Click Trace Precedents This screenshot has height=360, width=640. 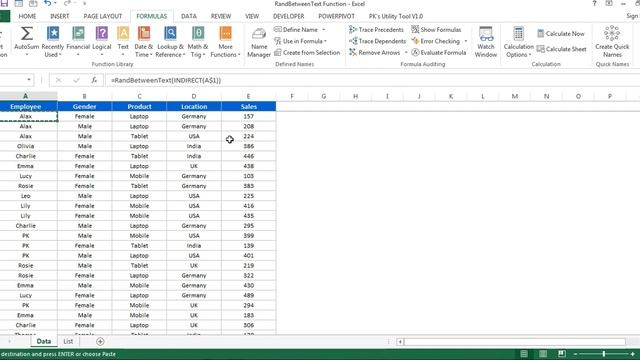click(x=376, y=30)
